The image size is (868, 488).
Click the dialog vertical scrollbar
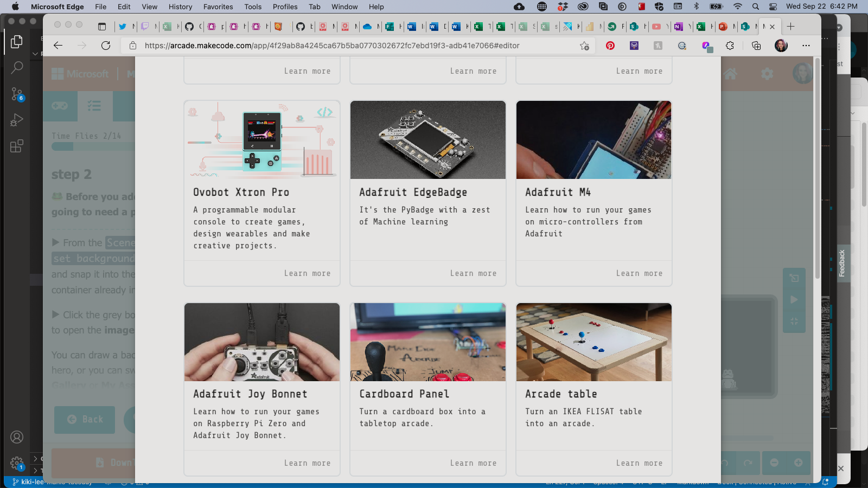[818, 168]
